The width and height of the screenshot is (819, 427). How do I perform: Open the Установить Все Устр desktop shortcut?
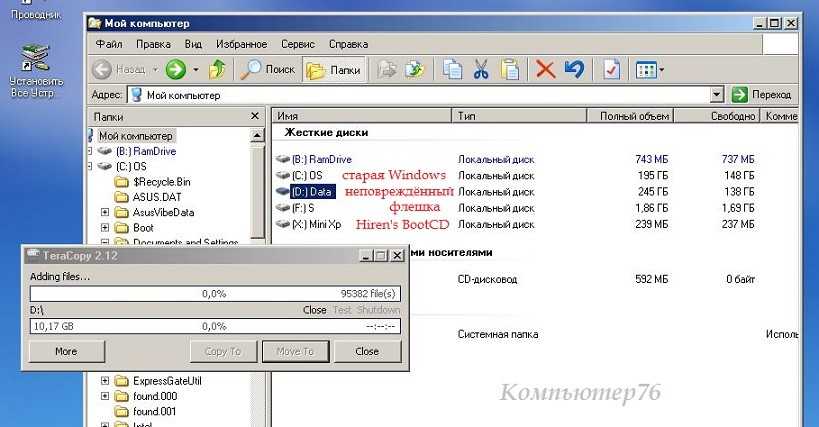[36, 72]
